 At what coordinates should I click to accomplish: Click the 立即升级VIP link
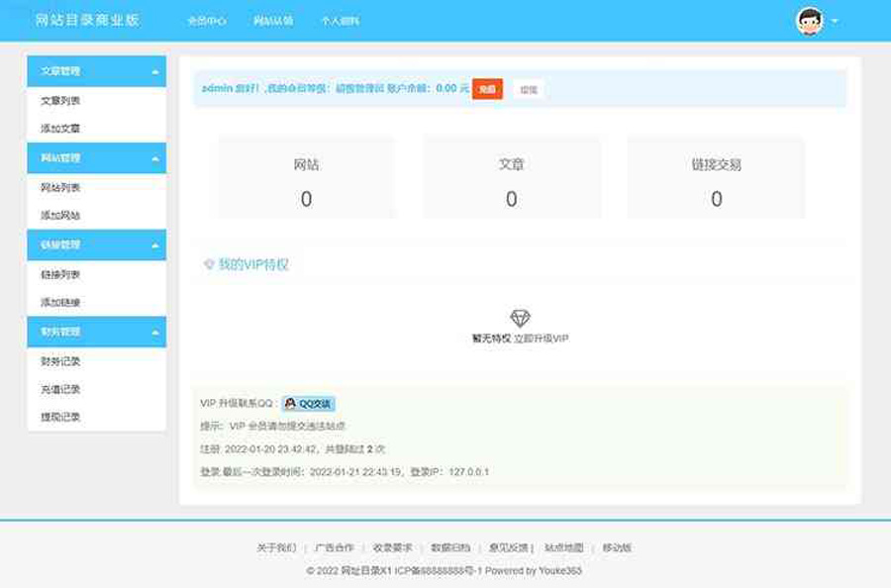542,339
